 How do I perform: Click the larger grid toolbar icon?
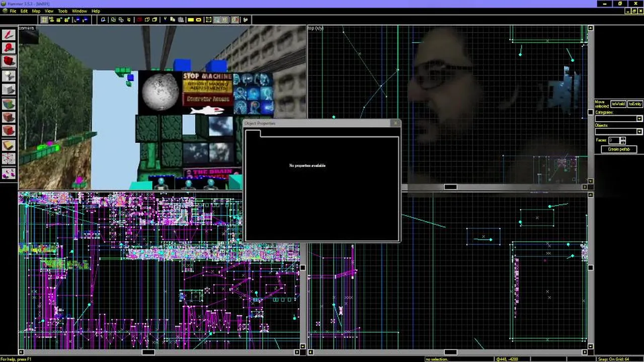pos(67,20)
